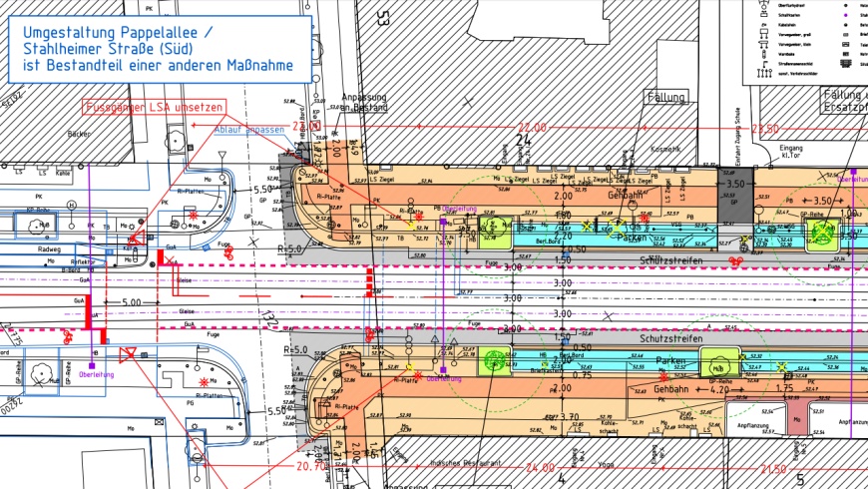This screenshot has width=868, height=489.
Task: Select the 'Anpassung an Bestand' note by building 53
Action: [364, 103]
